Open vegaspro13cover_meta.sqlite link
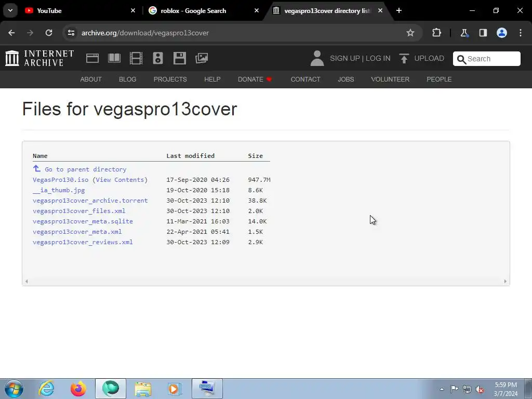532x399 pixels. coord(83,221)
